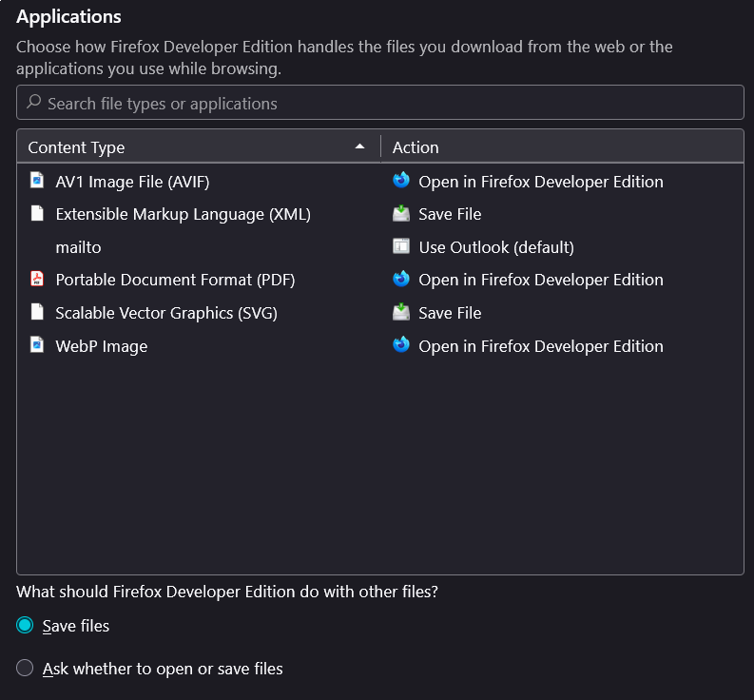Image resolution: width=754 pixels, height=700 pixels.
Task: Click Save File icon in the SVG row
Action: (x=401, y=312)
